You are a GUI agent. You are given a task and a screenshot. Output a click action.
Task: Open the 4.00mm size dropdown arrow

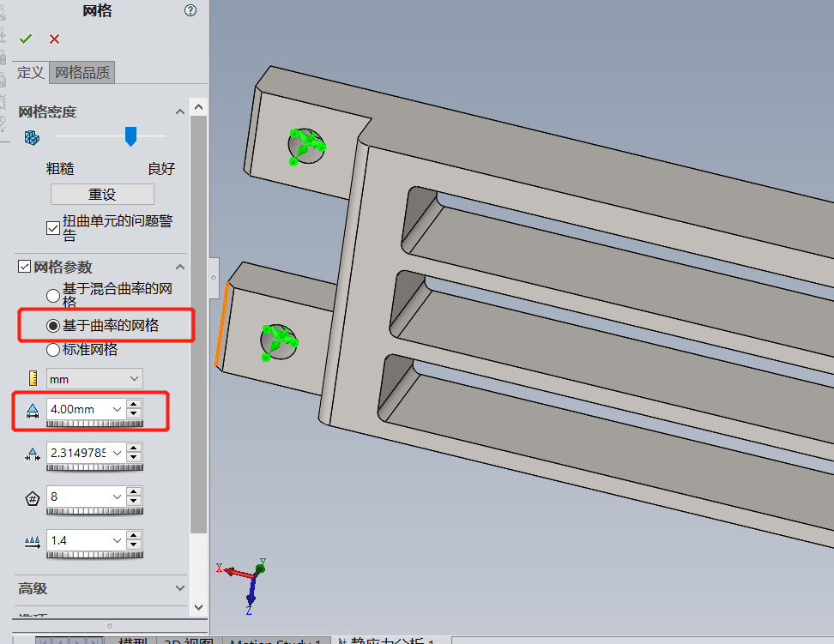(117, 410)
